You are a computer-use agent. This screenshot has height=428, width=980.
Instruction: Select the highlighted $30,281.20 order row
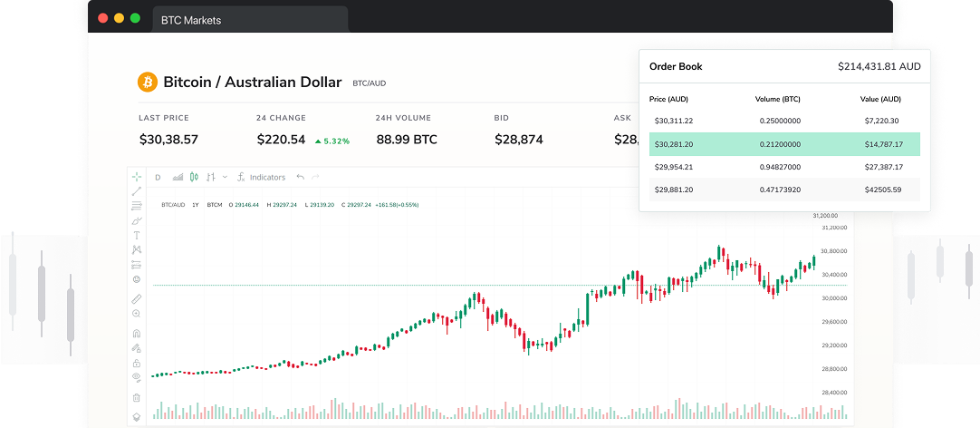784,144
